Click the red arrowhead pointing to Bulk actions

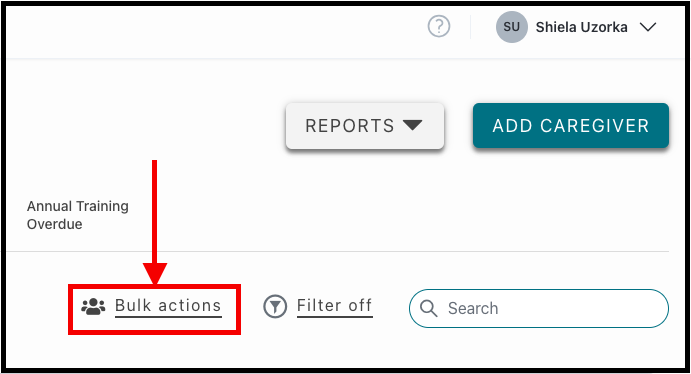pos(155,274)
